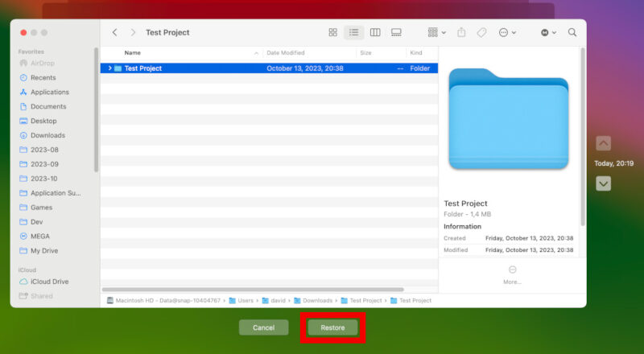Viewport: 644px width, 354px height.
Task: Open Shared in the sidebar
Action: 36,296
